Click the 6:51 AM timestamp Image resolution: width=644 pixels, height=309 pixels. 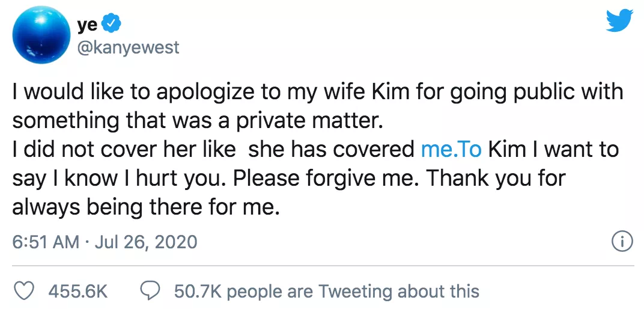pyautogui.click(x=46, y=242)
